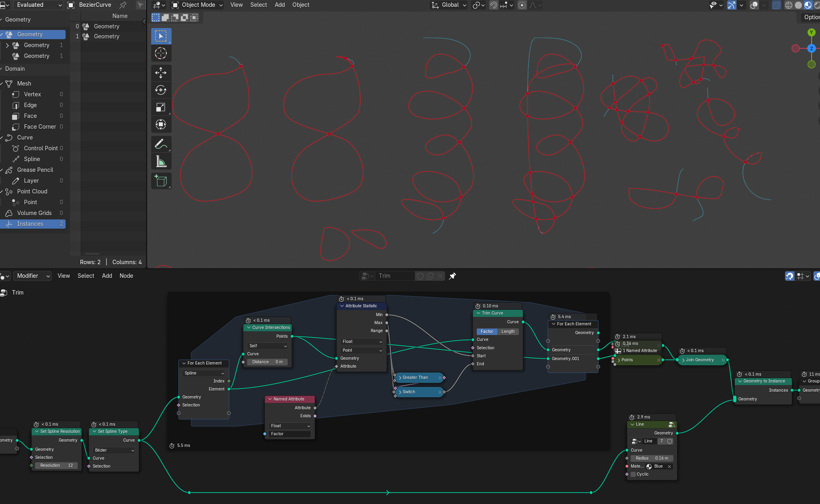
Task: Clear the Blue material slot
Action: coord(669,466)
